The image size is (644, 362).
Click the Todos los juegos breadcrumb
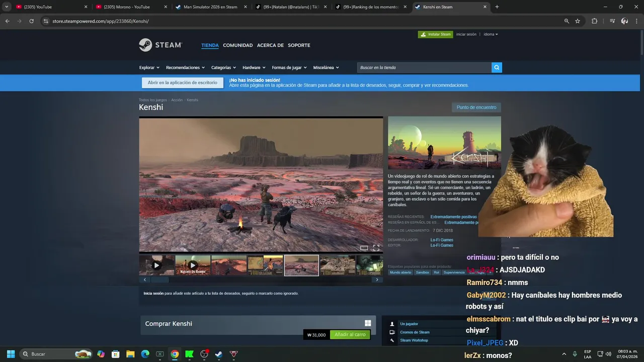click(152, 100)
